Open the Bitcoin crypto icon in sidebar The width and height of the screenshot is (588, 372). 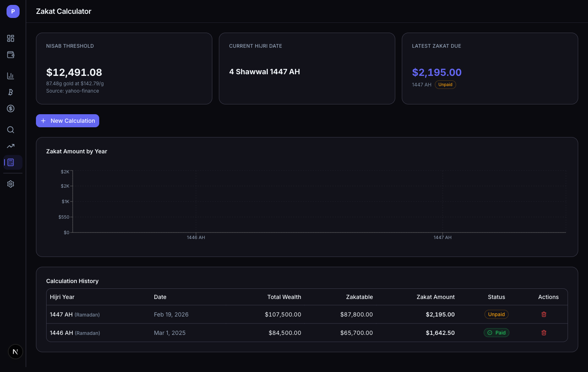click(x=11, y=92)
